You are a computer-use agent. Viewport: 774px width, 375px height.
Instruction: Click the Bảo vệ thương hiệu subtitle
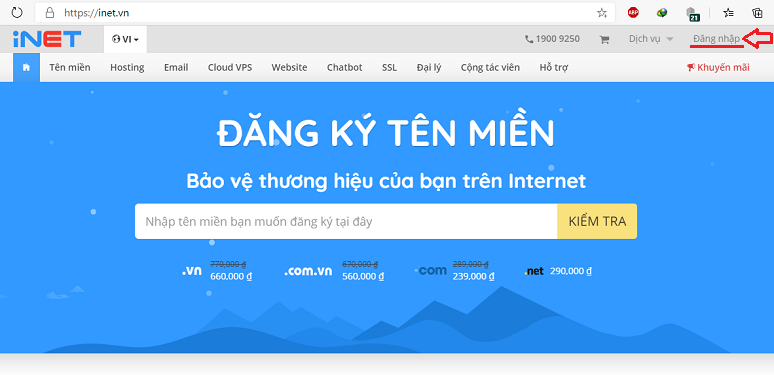[x=386, y=181]
